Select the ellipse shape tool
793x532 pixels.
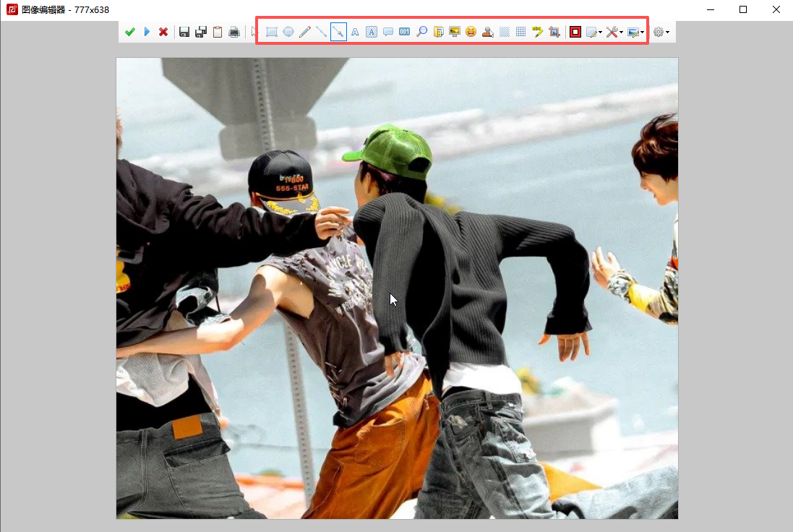[288, 32]
